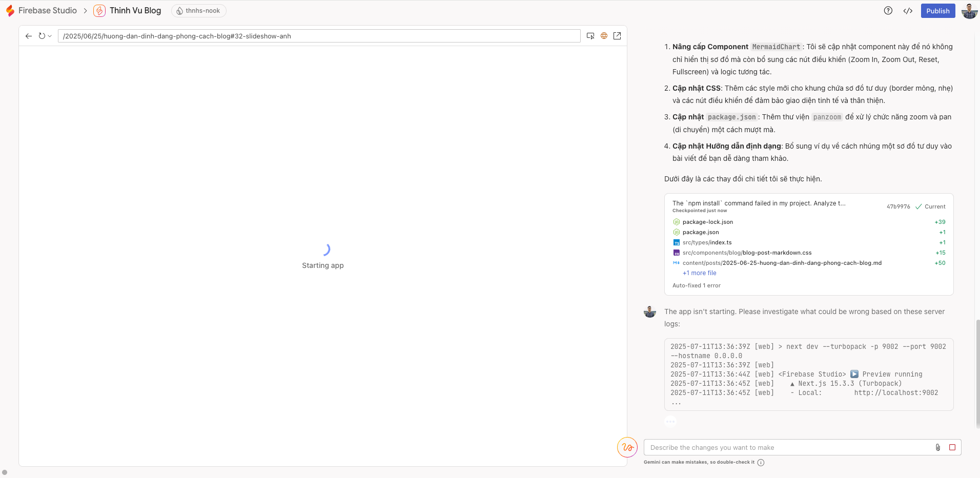Expand the +1 more file list
The width and height of the screenshot is (980, 478).
pyautogui.click(x=699, y=273)
